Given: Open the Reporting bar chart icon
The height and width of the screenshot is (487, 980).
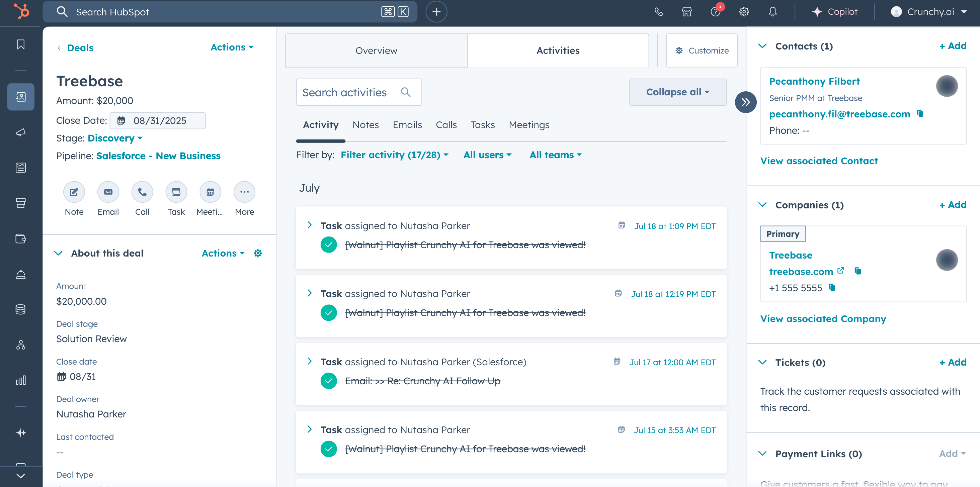Looking at the screenshot, I should 21,380.
